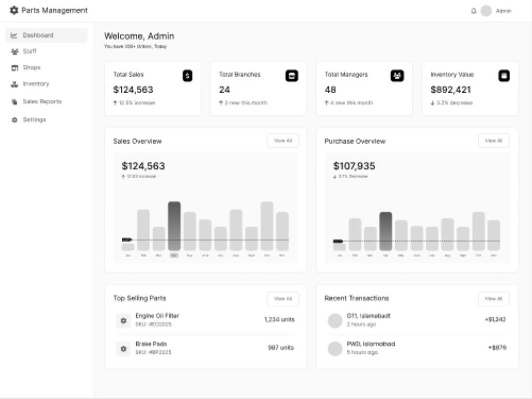
Task: Click the Parts Management gear logo
Action: pos(14,11)
